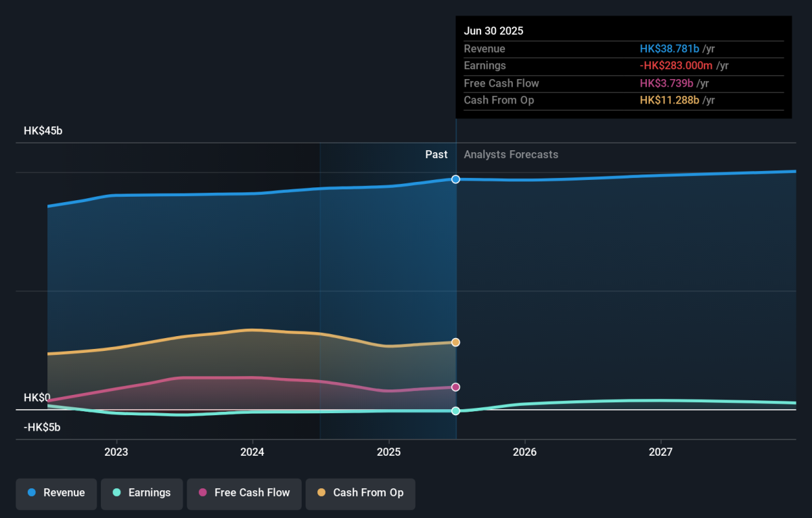Click the -HK$283.000m earnings value in tooltip
The height and width of the screenshot is (518, 812).
677,66
